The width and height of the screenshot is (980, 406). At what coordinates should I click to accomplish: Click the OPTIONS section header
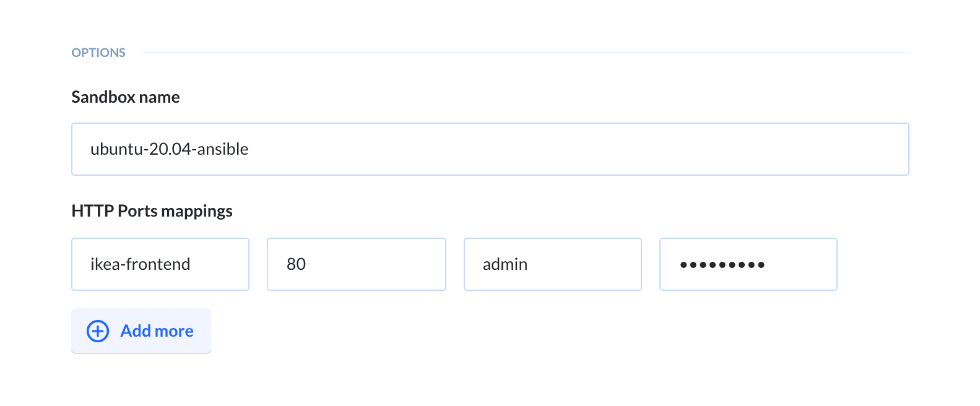coord(98,53)
